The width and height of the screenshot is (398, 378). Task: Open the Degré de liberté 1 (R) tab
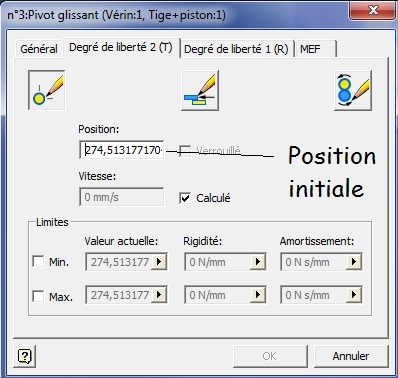(x=236, y=49)
